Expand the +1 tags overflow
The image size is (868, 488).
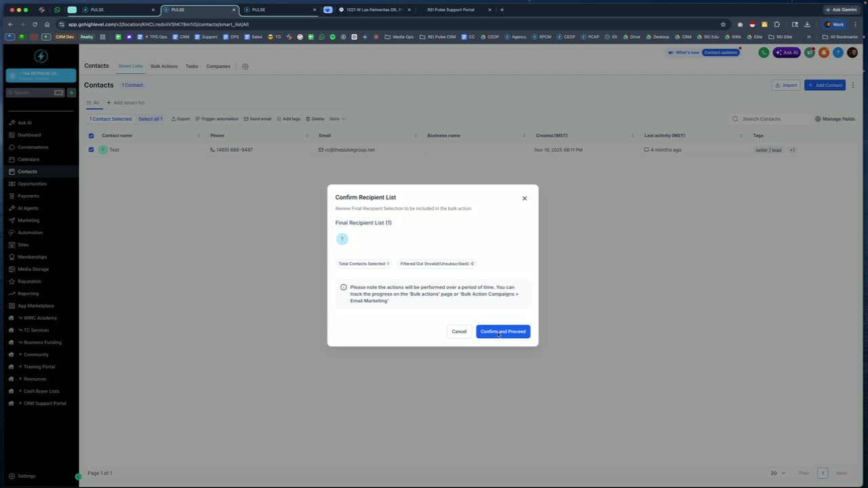tap(792, 150)
